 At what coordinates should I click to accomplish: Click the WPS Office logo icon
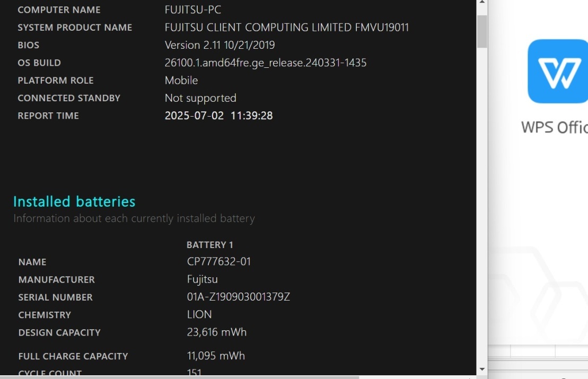click(558, 71)
